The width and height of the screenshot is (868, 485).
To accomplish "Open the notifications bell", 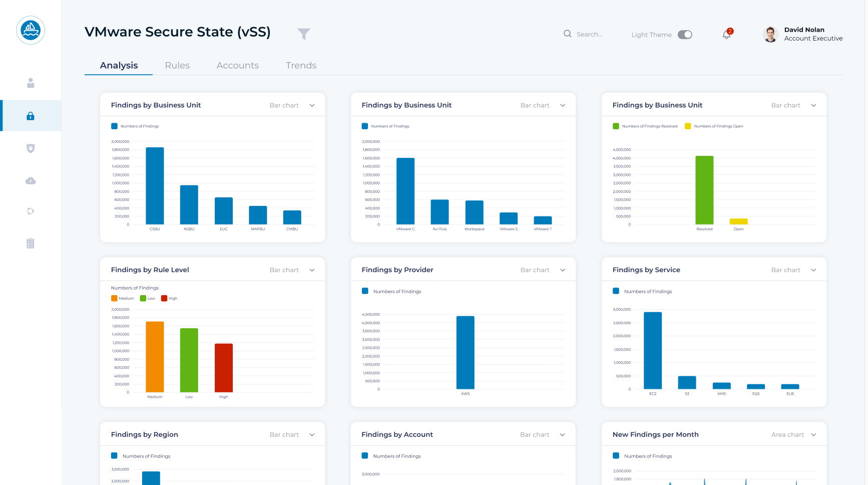I will click(726, 35).
